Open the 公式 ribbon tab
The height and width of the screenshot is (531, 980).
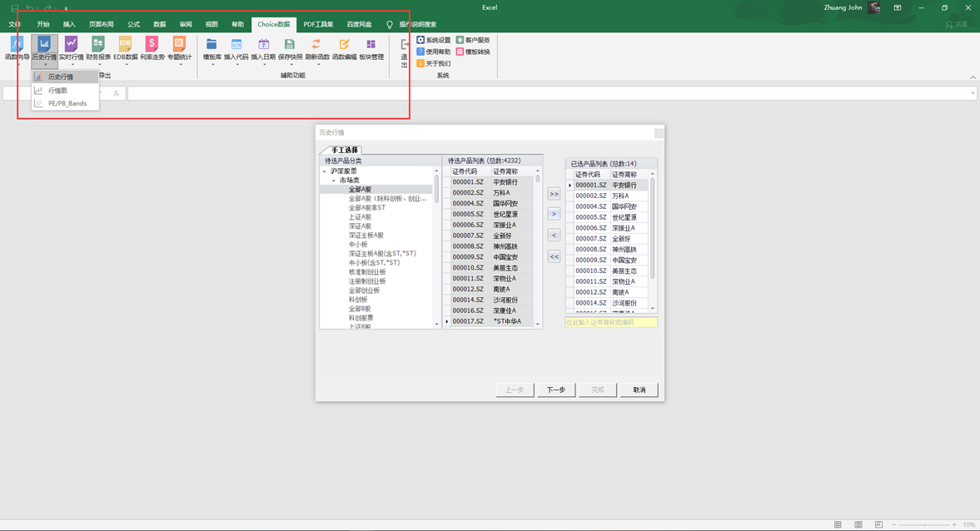[x=134, y=24]
